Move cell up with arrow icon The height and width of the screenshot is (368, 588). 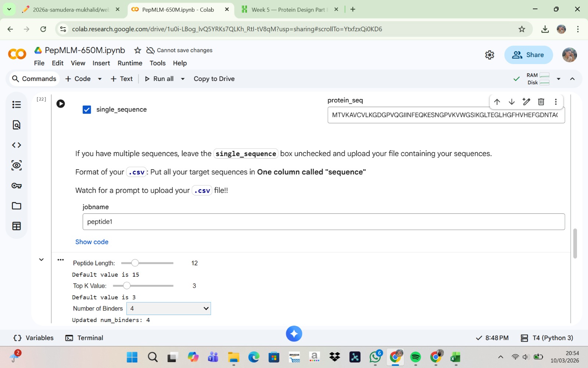tap(497, 102)
